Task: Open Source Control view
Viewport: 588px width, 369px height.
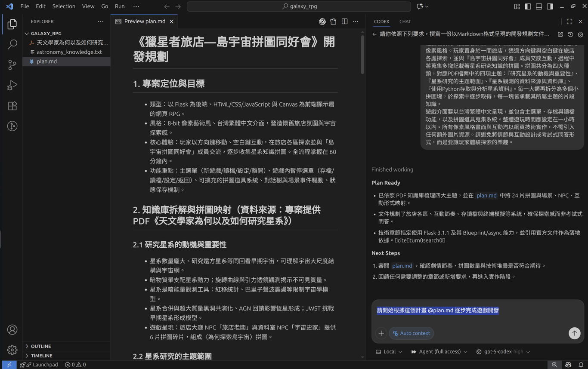Action: [12, 65]
